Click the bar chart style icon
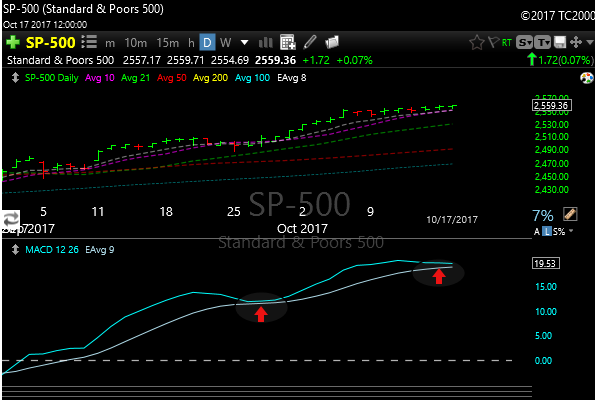 click(x=265, y=43)
